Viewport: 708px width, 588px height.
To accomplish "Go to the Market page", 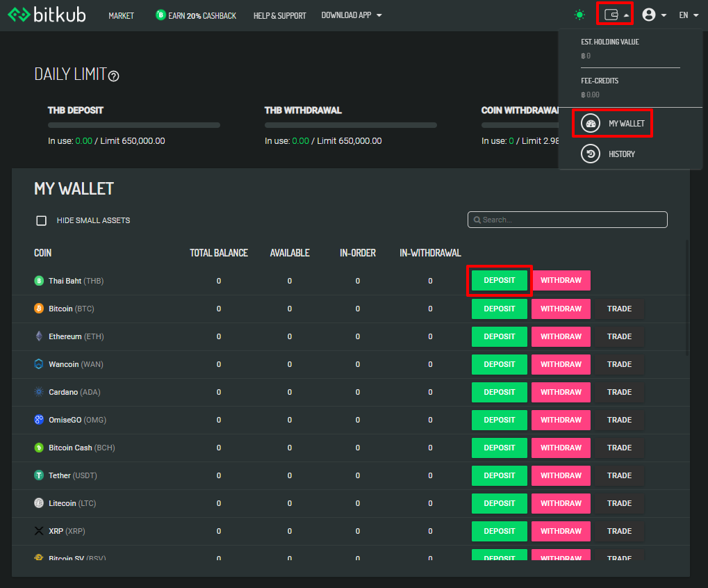I will 121,16.
